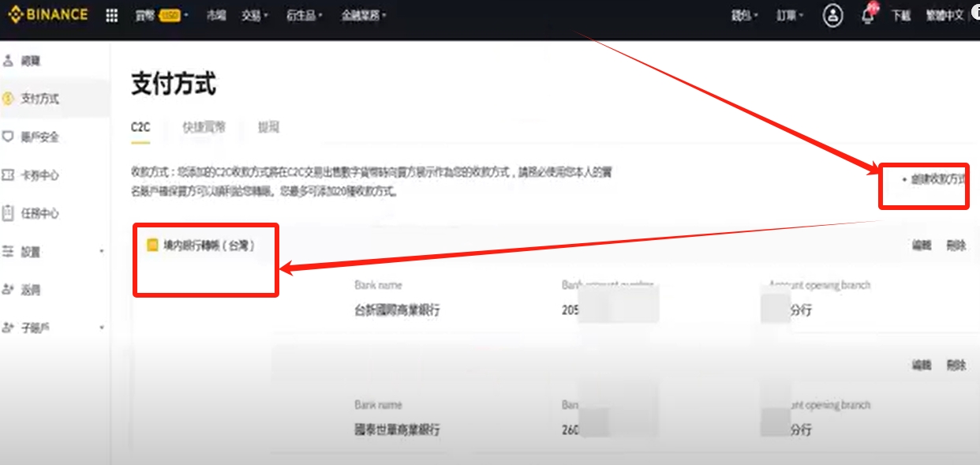Click the 返佣 add-user icon
This screenshot has width=980, height=465.
[x=9, y=290]
